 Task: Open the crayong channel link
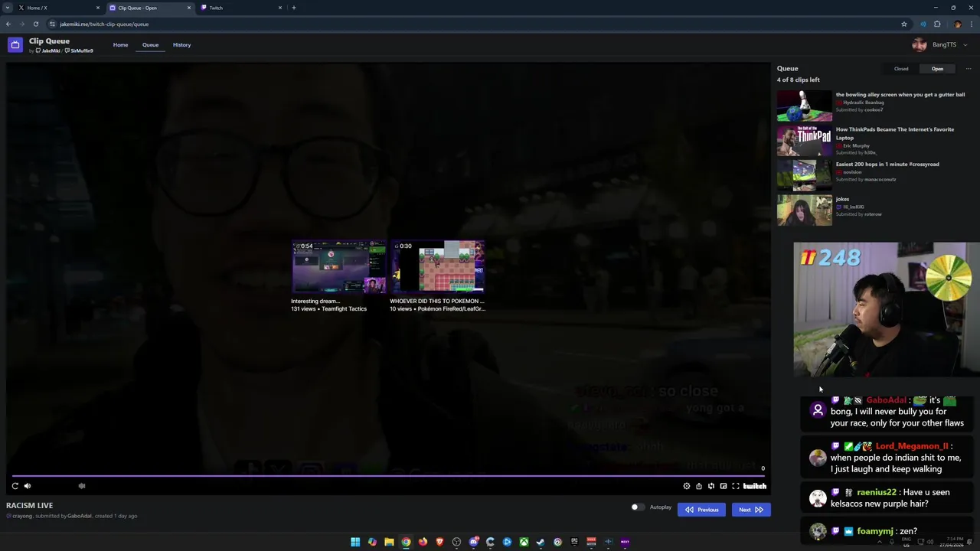pyautogui.click(x=22, y=516)
